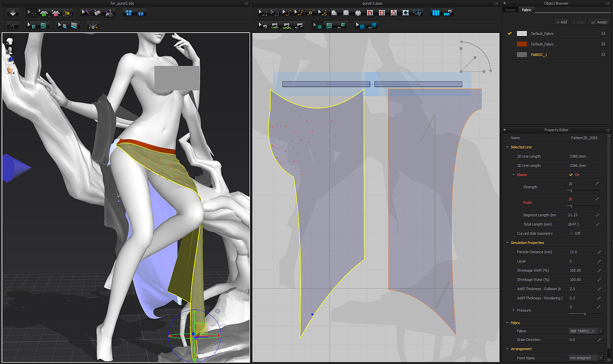Select the Edit Pin tool in 3D toolbar
This screenshot has height=364, width=613.
86,13
